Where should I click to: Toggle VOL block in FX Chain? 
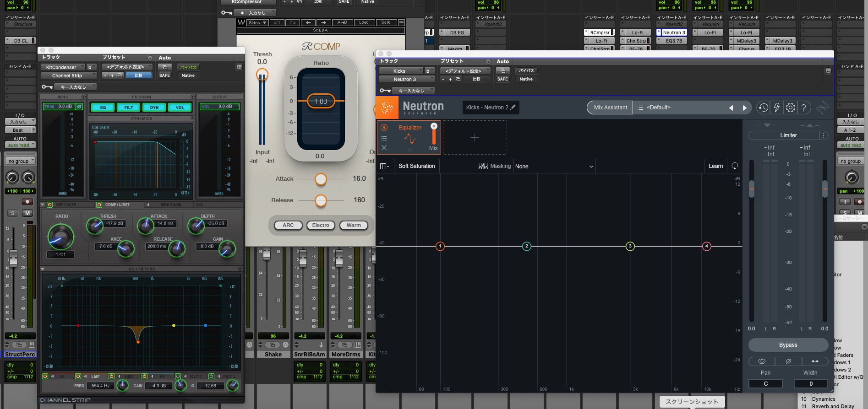click(x=180, y=108)
